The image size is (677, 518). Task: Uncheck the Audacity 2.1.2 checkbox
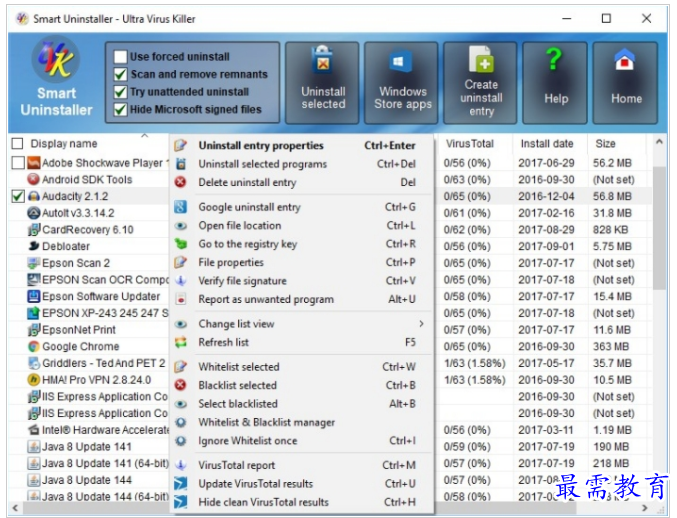click(x=17, y=196)
